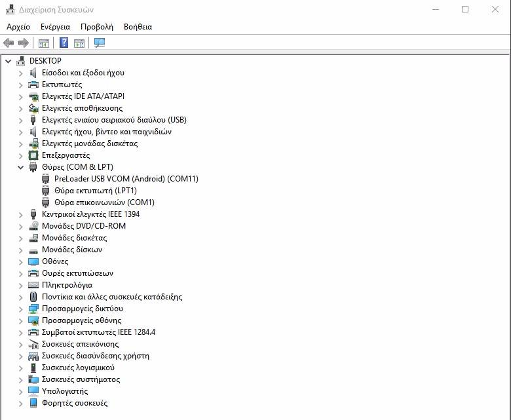Select Θύρα εκτυπωτή (LPT1) device
The height and width of the screenshot is (420, 511).
[x=95, y=191]
